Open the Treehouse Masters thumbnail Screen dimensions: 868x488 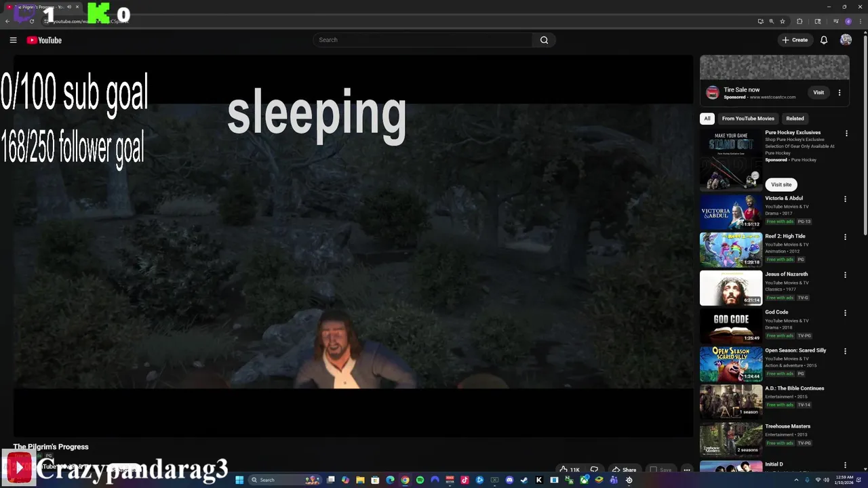click(x=731, y=440)
